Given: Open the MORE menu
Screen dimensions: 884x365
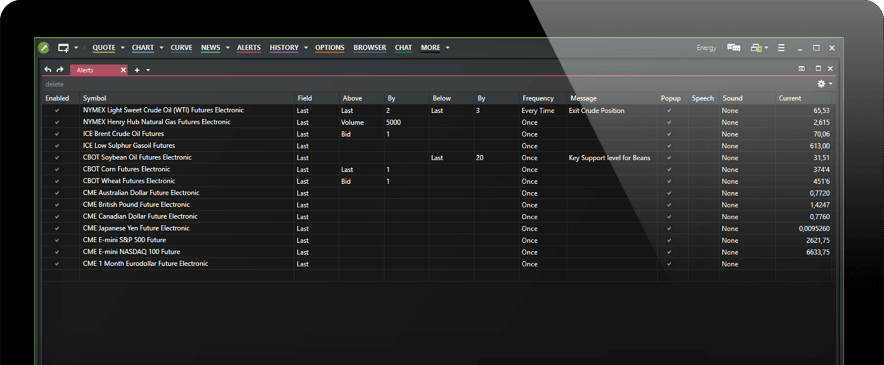Looking at the screenshot, I should coord(430,48).
